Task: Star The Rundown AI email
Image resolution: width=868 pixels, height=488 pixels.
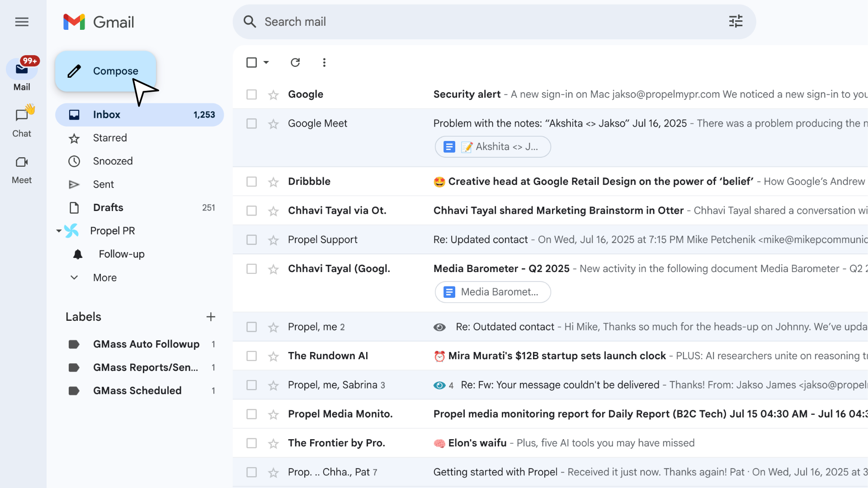Action: tap(273, 357)
